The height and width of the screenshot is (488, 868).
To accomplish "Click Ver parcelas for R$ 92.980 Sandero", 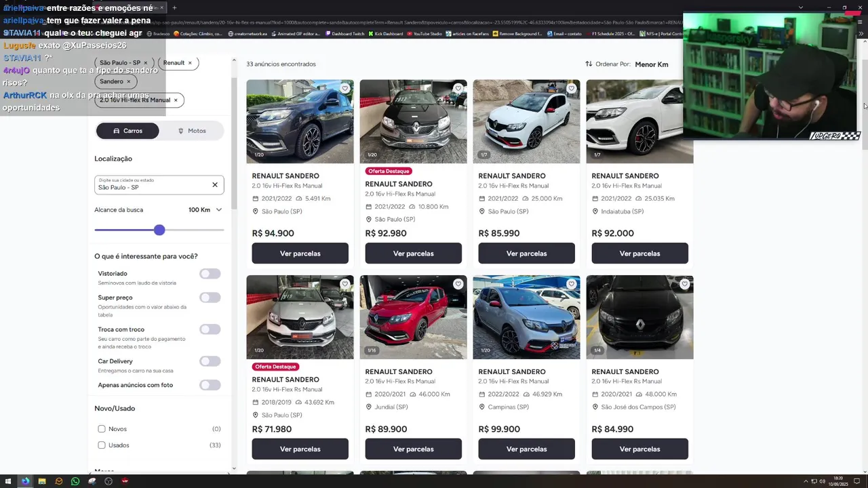I will pos(413,253).
